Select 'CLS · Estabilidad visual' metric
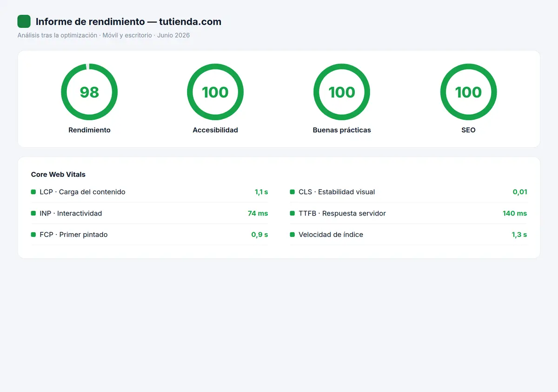Screen dimensions: 558x392 pos(337,192)
